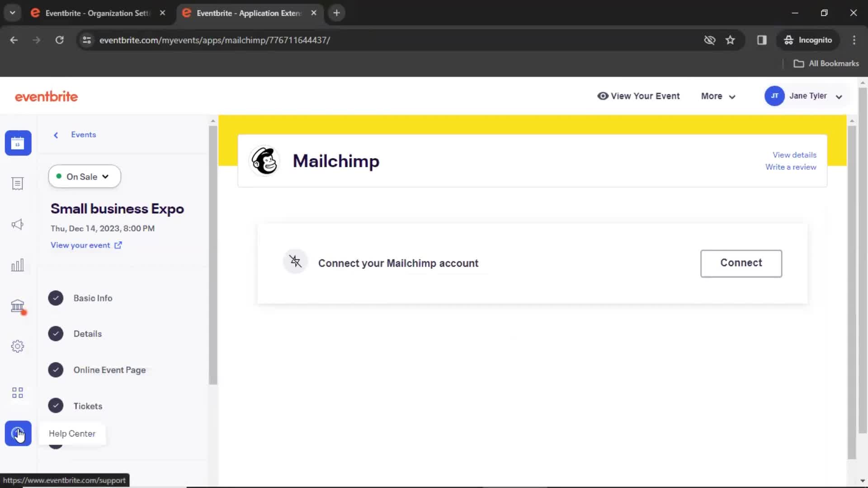Open the tab search dropdown arrow
Image resolution: width=868 pixels, height=488 pixels.
click(x=13, y=13)
